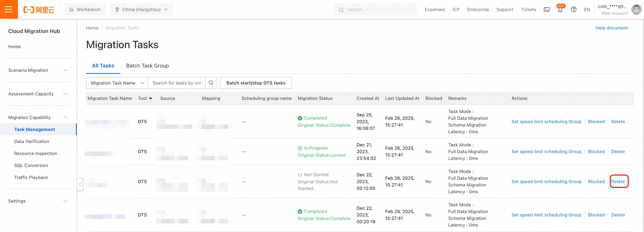
Task: Expand the Scenario Migration section
Action: click(38, 70)
